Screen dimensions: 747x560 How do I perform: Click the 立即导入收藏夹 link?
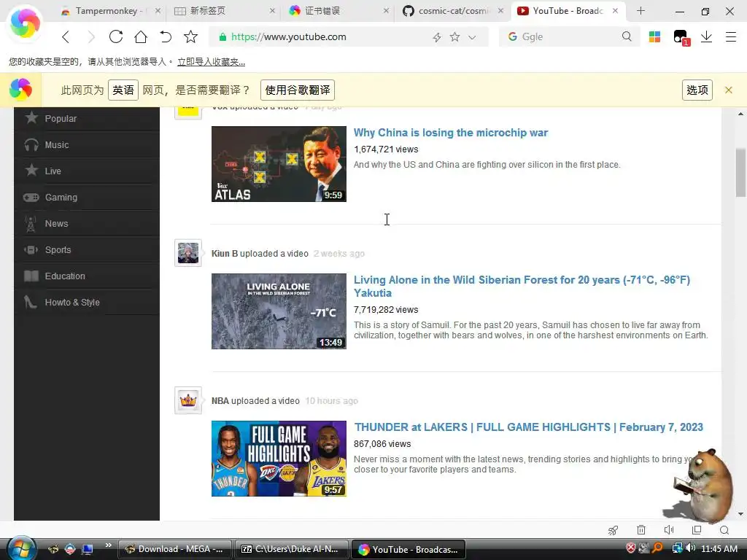tap(211, 62)
